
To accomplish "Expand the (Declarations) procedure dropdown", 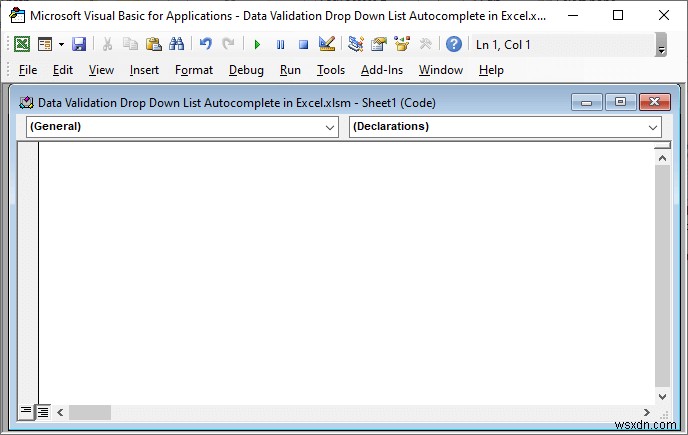I will tap(652, 127).
